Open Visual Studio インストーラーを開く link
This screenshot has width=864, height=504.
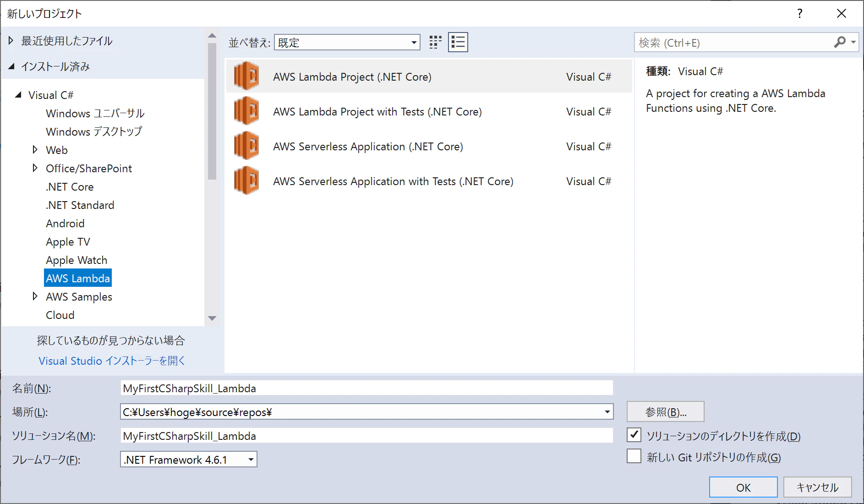point(112,361)
